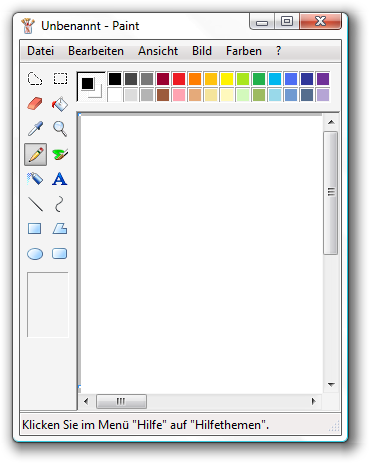Pick the white color swatch
The height and width of the screenshot is (464, 370).
pyautogui.click(x=115, y=95)
